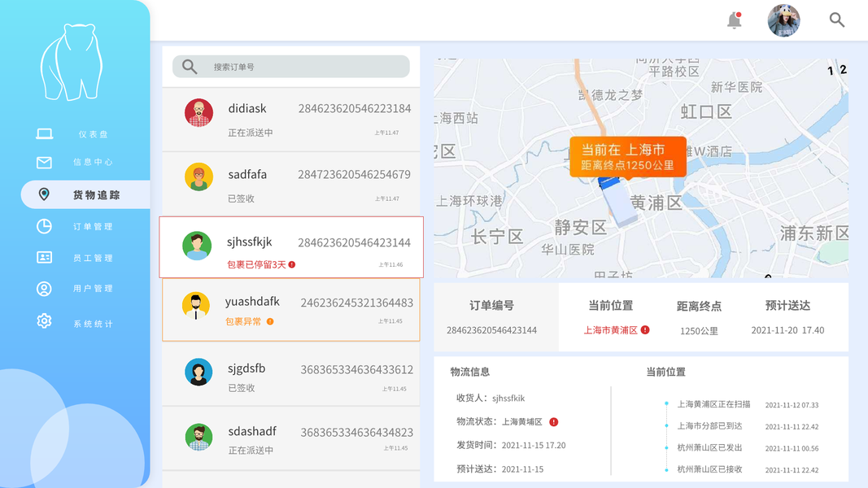Viewport: 868px width, 488px height.
Task: Click 上海市黄浦区 current location link
Action: pyautogui.click(x=611, y=330)
